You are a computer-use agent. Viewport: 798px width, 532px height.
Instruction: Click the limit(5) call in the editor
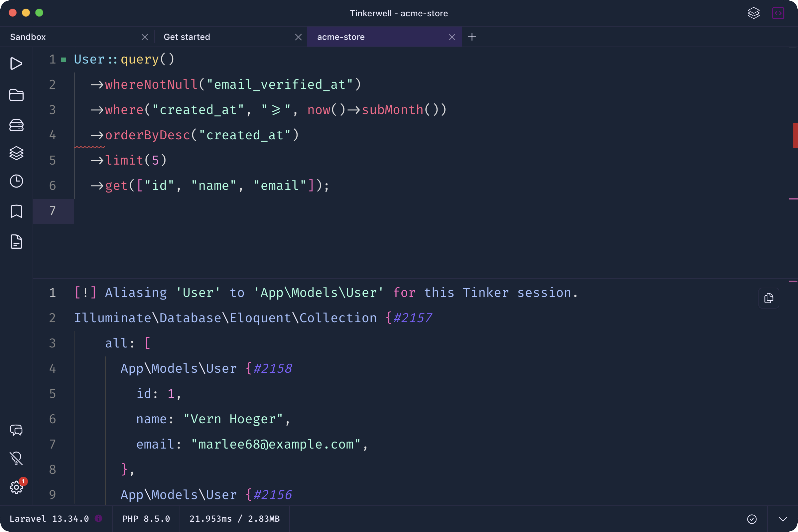pyautogui.click(x=136, y=160)
